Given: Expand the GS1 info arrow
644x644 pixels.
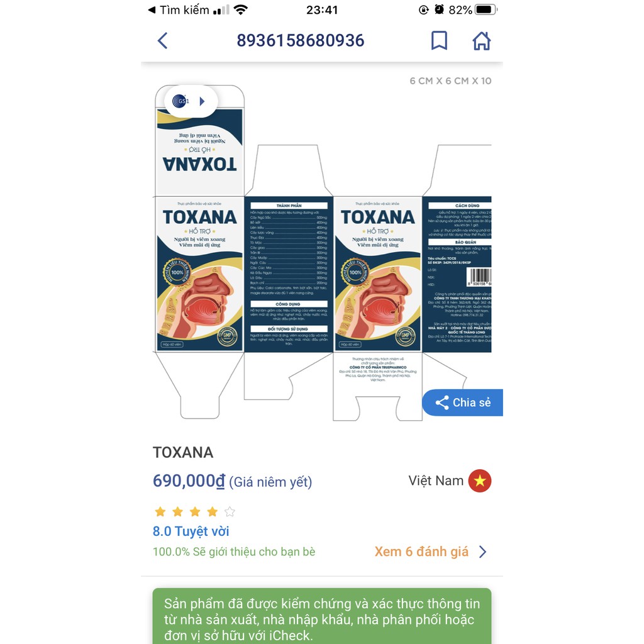Looking at the screenshot, I should pos(202,101).
